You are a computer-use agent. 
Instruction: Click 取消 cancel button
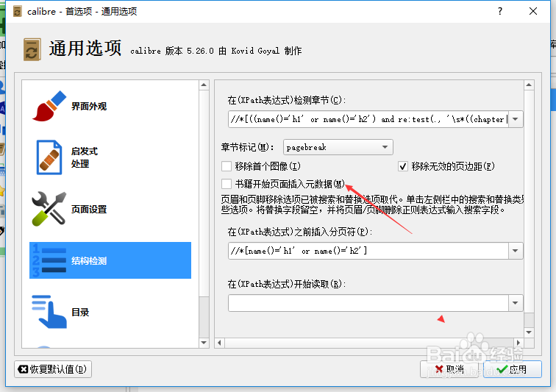pyautogui.click(x=449, y=369)
